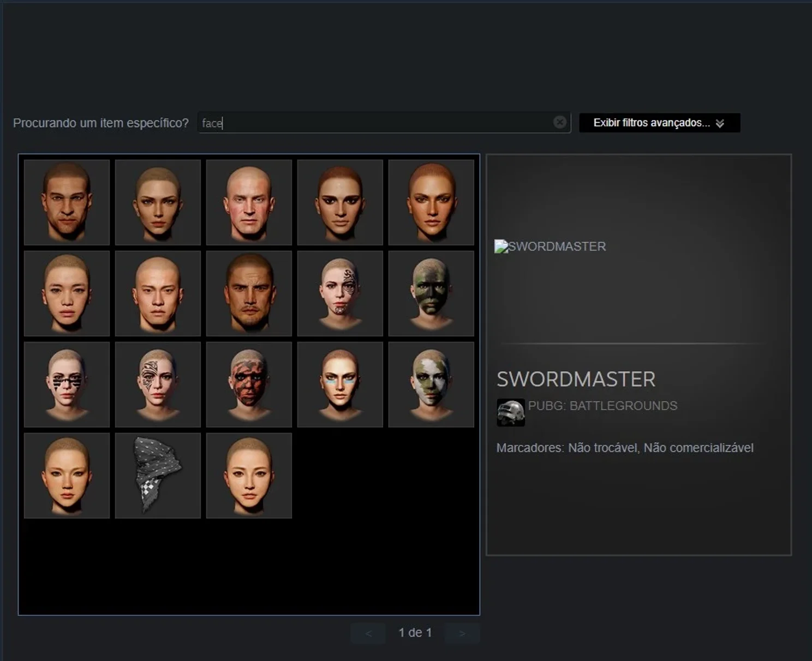The width and height of the screenshot is (812, 661).
Task: Click the '1 de 1' page indicator
Action: click(415, 633)
